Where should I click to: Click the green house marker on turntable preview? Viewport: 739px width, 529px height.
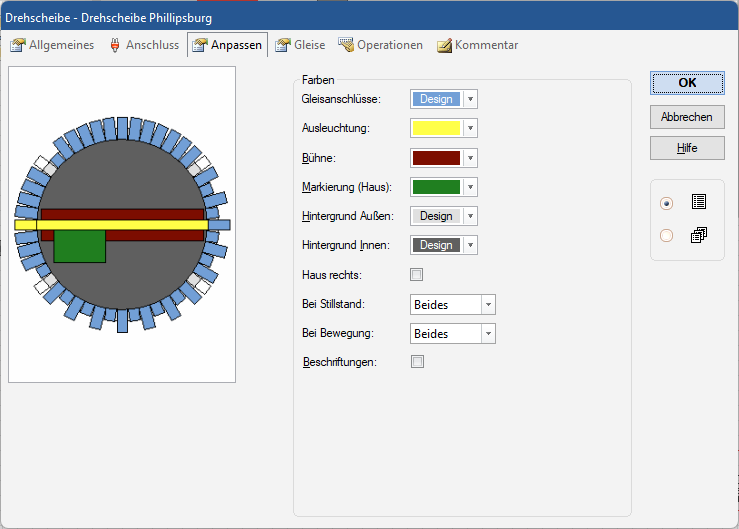pyautogui.click(x=79, y=246)
